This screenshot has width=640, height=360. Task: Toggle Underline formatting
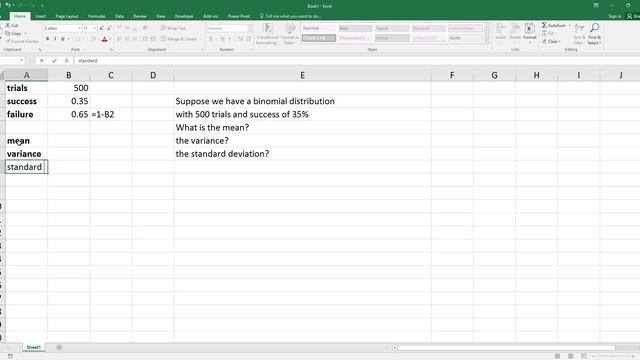pos(63,39)
